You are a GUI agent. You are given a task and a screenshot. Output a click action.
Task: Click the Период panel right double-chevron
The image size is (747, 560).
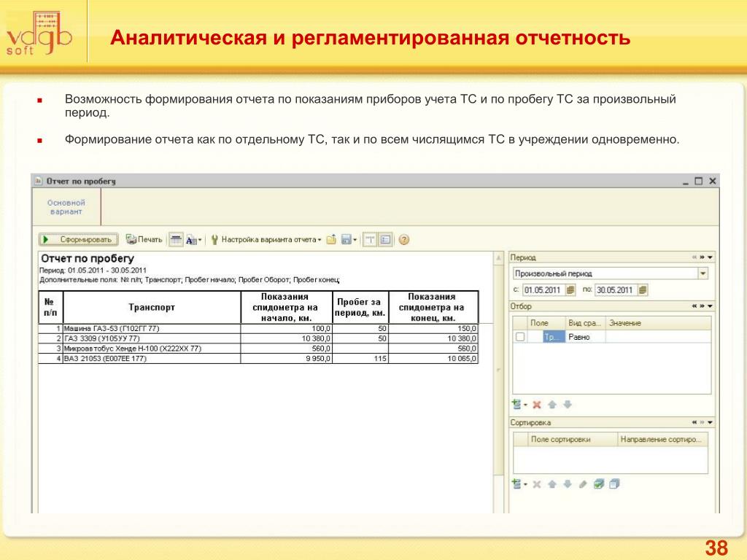pos(702,257)
